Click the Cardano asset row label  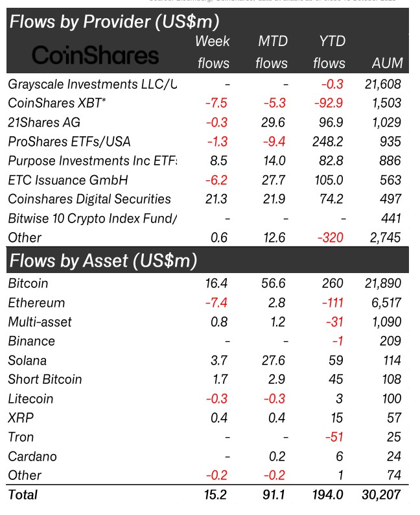coord(32,456)
